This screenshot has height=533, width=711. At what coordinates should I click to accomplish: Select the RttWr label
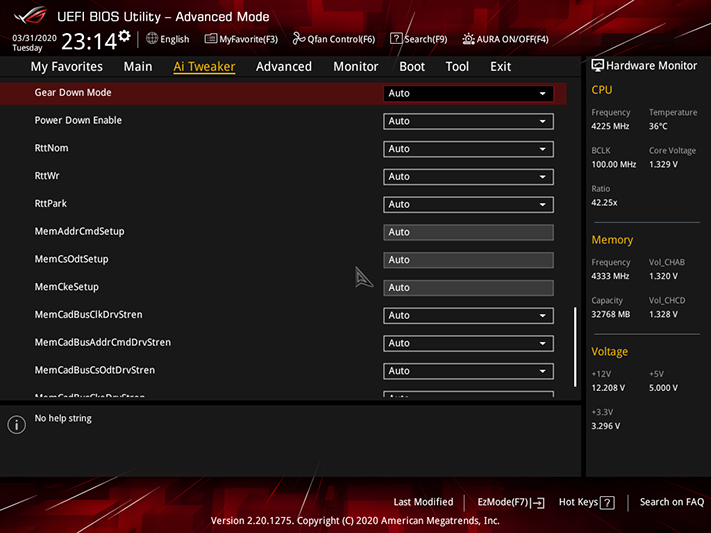(x=47, y=176)
